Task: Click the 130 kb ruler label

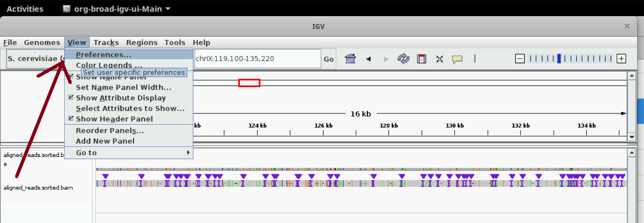Action: pyautogui.click(x=455, y=126)
